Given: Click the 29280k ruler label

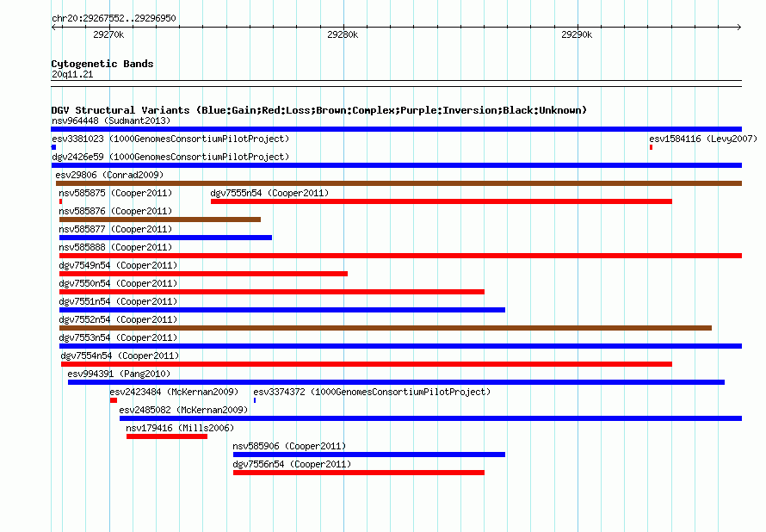Looking at the screenshot, I should 343,34.
